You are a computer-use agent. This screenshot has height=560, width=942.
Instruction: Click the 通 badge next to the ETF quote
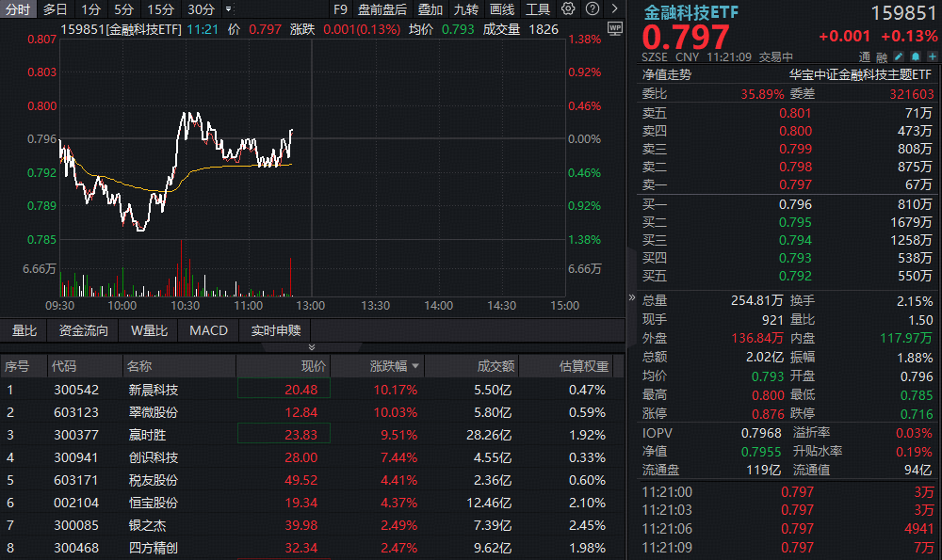coord(864,56)
